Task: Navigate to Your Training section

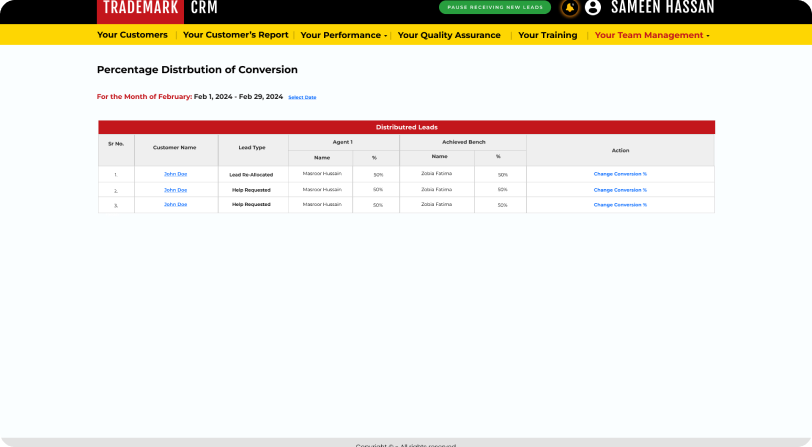Action: 547,35
